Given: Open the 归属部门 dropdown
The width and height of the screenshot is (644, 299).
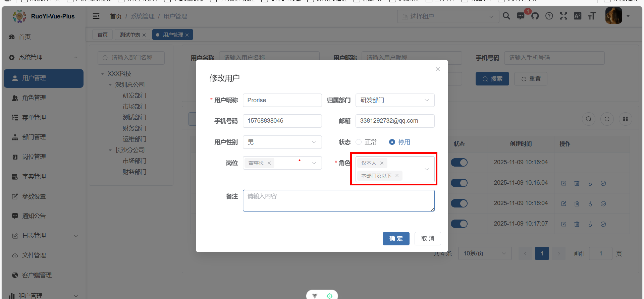Looking at the screenshot, I should click(x=395, y=100).
